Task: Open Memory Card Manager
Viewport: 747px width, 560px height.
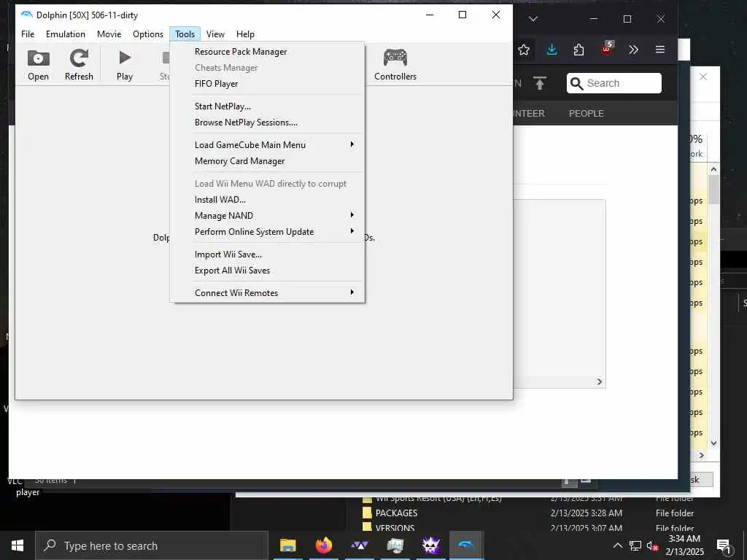Action: coord(268,161)
